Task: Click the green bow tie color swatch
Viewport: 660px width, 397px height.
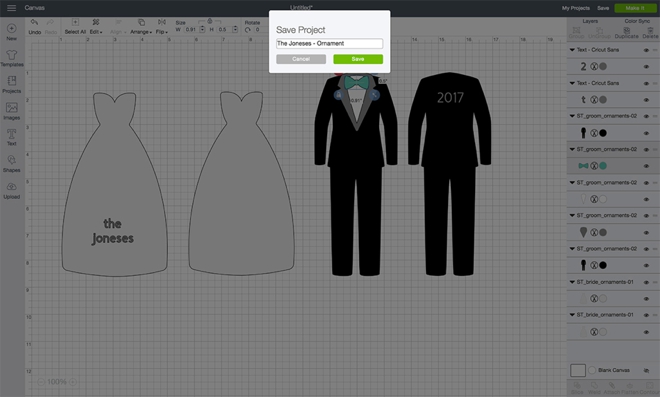Action: coord(603,166)
